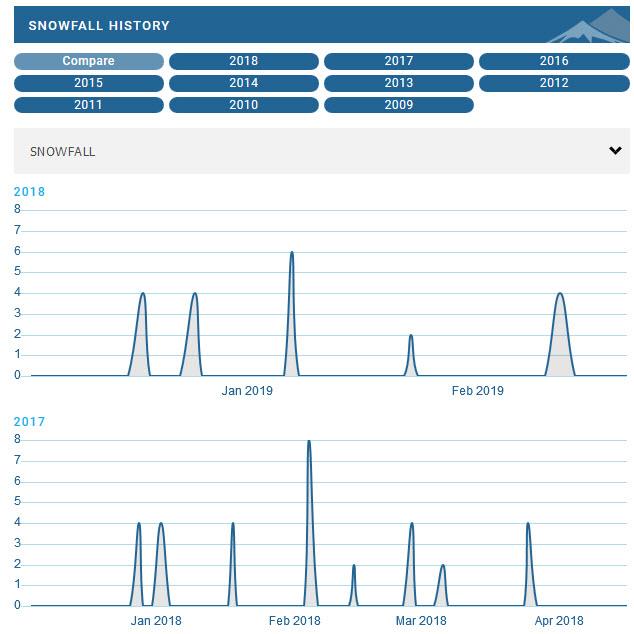
Task: Click the 6-inch peak in 2018 chart
Action: click(292, 314)
